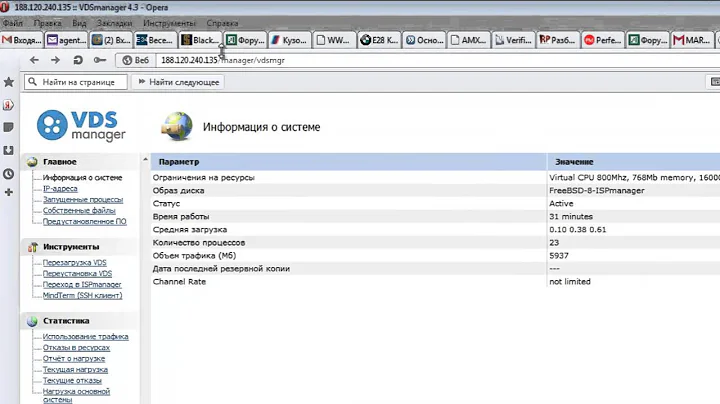Switch to the Verifi... tab

[514, 40]
